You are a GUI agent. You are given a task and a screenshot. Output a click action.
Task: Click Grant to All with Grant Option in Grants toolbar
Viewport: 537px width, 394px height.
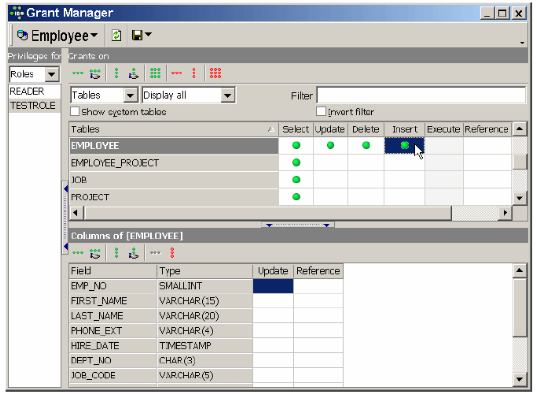click(134, 73)
